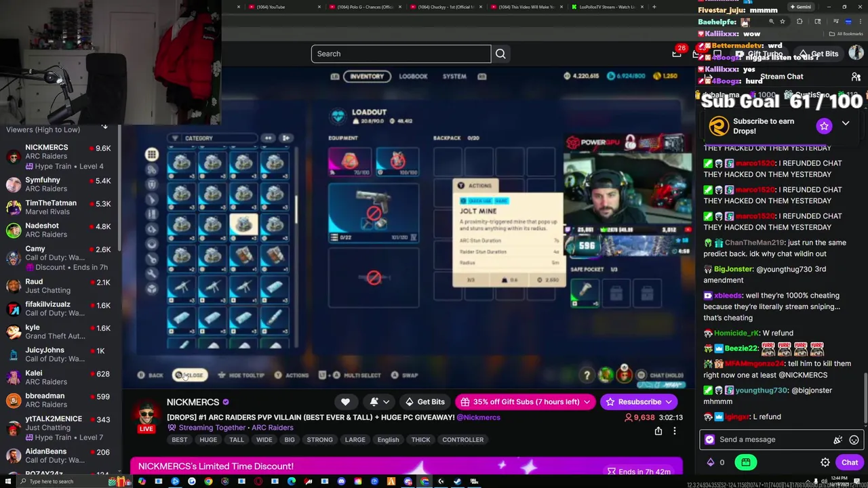Image resolution: width=868 pixels, height=488 pixels.
Task: Open the green channel points icon
Action: coord(746,462)
